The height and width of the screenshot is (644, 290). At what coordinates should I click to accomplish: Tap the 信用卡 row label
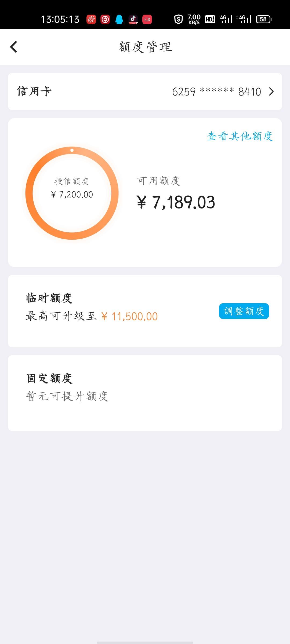pyautogui.click(x=34, y=91)
